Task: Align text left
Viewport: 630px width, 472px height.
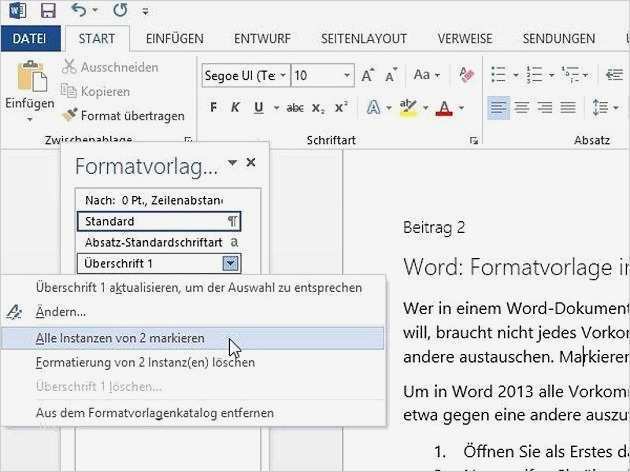Action: coord(499,107)
